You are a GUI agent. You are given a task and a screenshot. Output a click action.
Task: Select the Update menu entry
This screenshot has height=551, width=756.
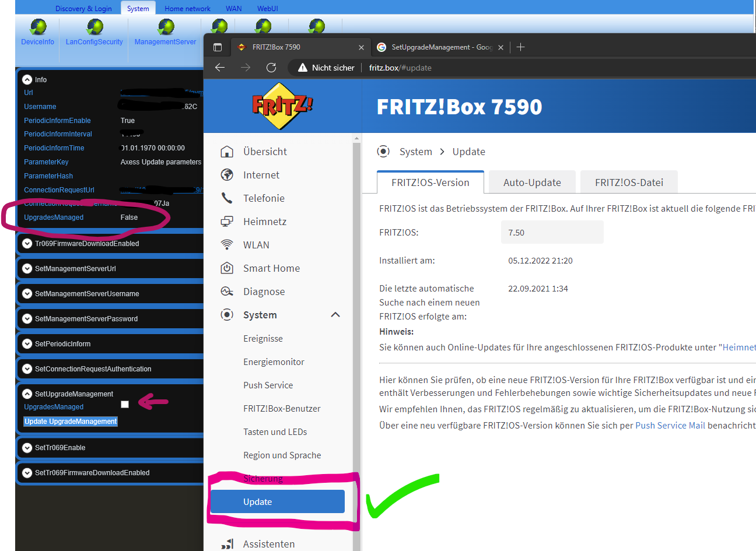[x=278, y=501]
